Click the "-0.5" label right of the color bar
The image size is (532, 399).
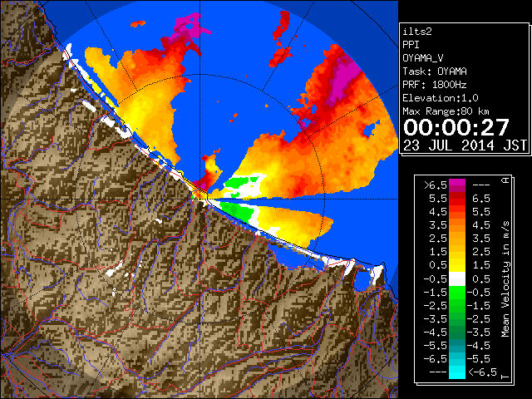click(479, 293)
